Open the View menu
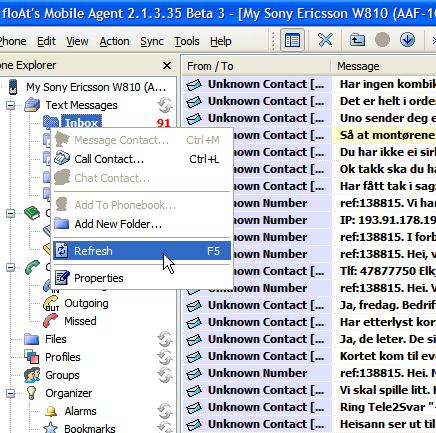This screenshot has height=433, width=436. coord(77,41)
